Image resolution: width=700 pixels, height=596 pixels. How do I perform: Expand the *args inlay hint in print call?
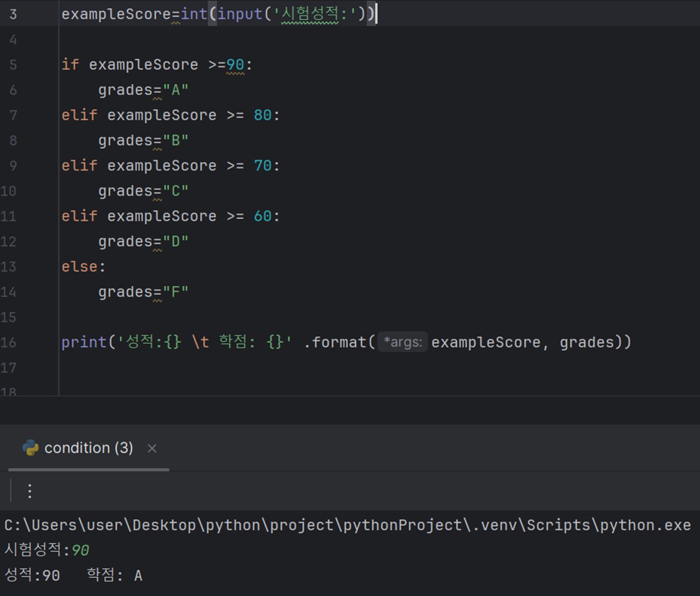click(x=402, y=342)
